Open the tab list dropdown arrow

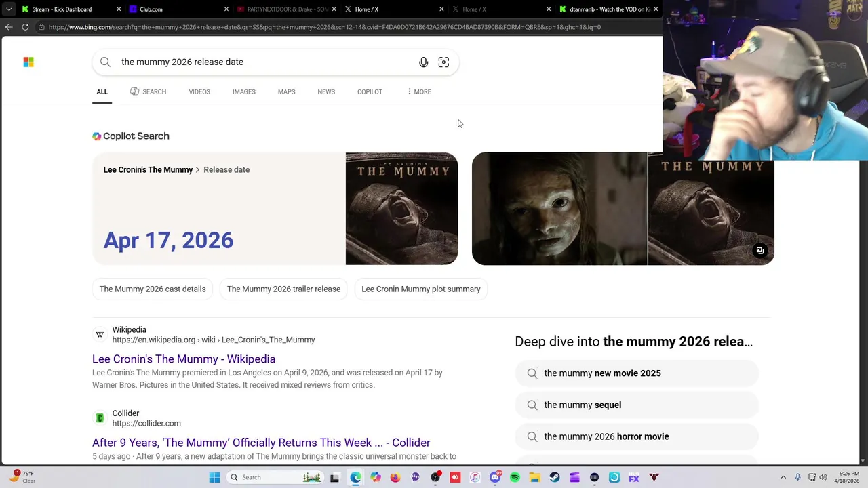9,9
